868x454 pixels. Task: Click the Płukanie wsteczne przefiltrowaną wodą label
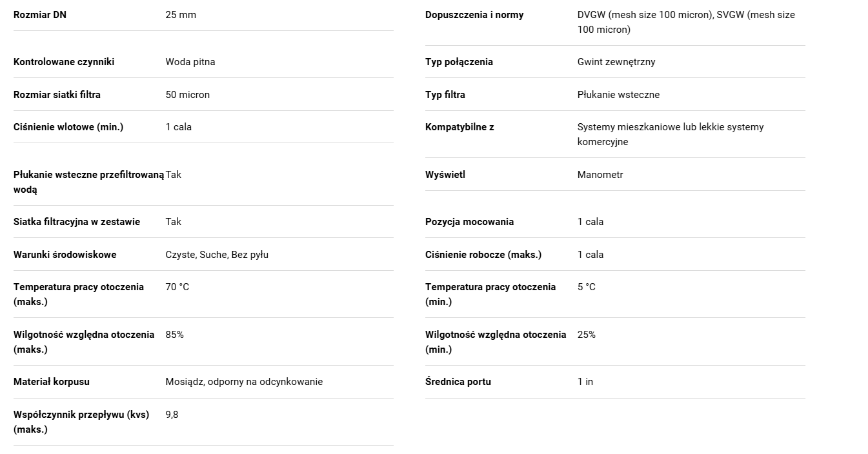[89, 182]
